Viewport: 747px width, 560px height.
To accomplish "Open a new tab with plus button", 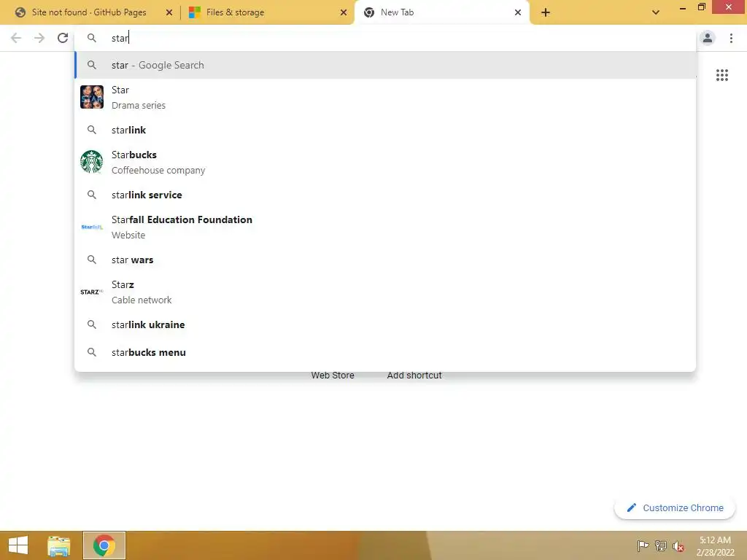I will pyautogui.click(x=546, y=12).
